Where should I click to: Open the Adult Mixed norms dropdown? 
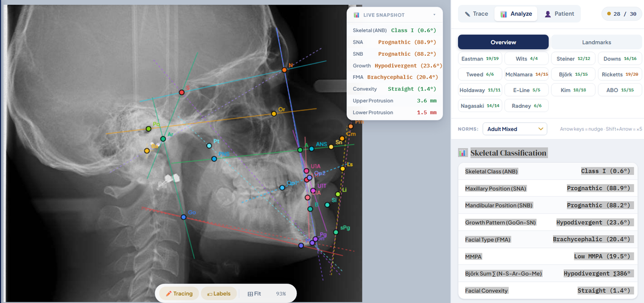point(514,129)
